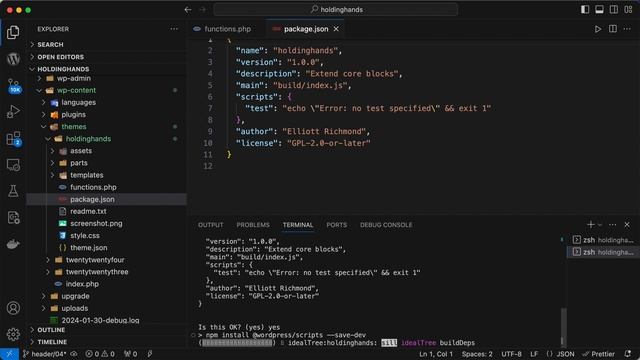Toggle the bottom panel layout icon
The image size is (640, 360).
599,9
